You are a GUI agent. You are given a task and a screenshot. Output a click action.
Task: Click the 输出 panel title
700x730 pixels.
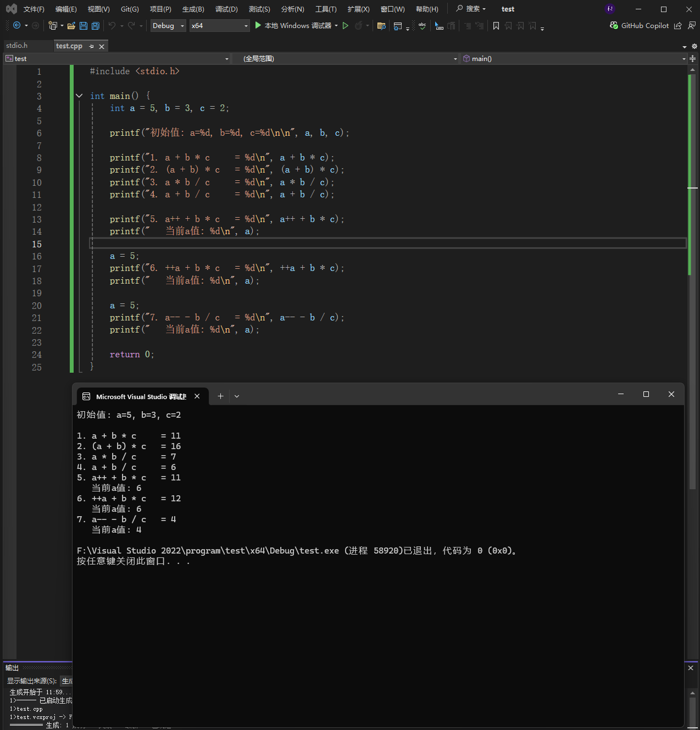coord(12,668)
